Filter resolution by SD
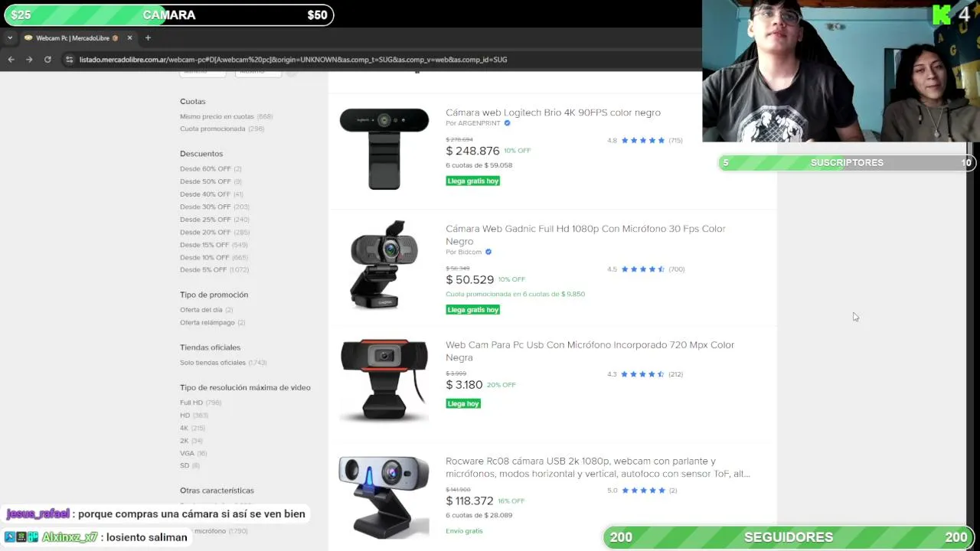 click(189, 466)
